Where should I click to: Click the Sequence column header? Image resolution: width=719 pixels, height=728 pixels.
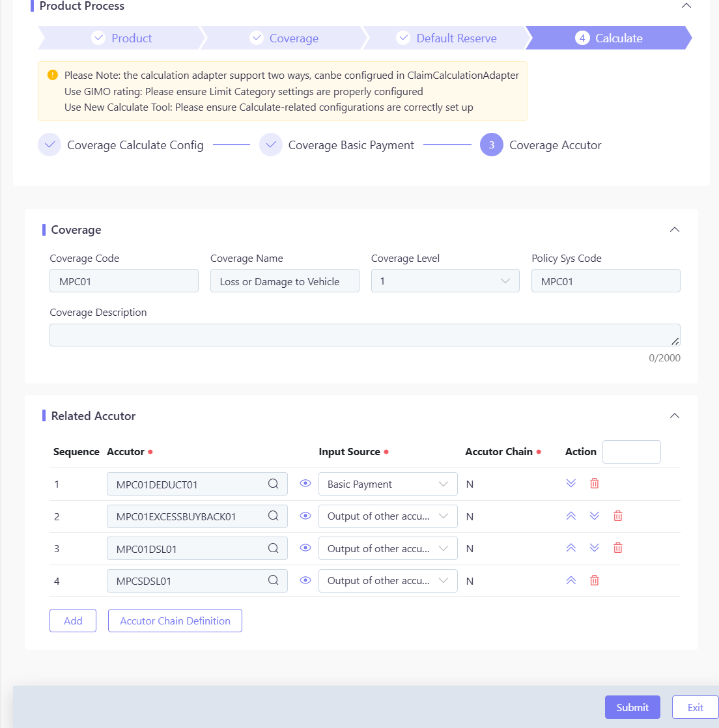[x=76, y=452]
